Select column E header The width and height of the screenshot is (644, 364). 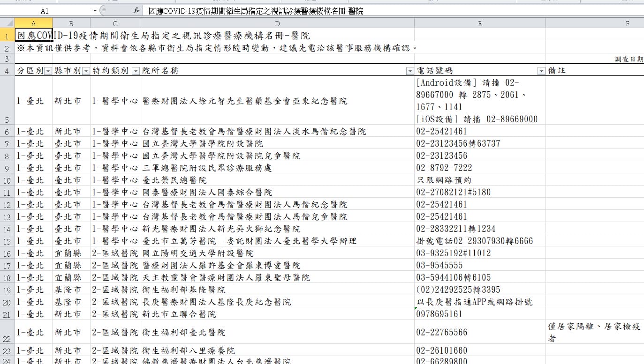pyautogui.click(x=480, y=23)
